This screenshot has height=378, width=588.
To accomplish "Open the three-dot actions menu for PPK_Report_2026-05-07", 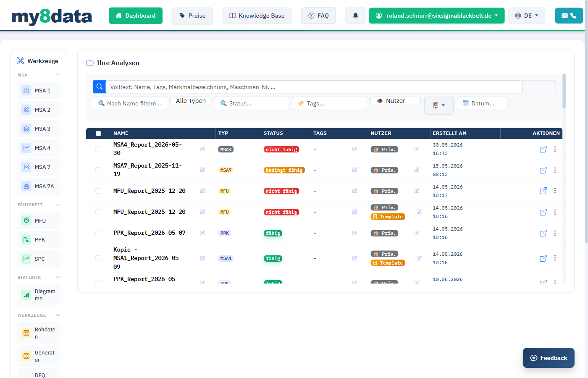I will coord(555,233).
